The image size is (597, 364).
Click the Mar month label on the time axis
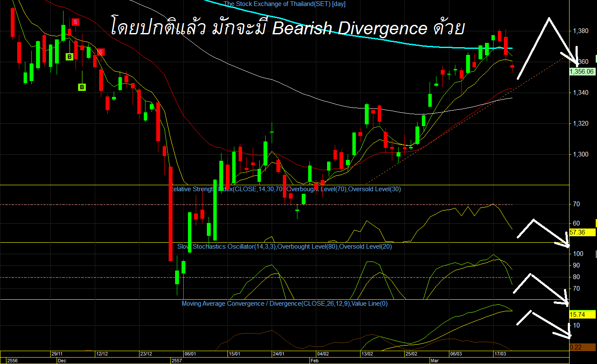436,361
